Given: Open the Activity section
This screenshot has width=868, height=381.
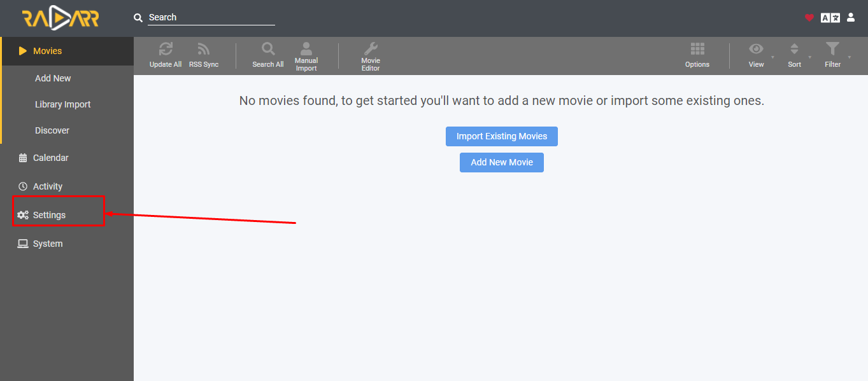Looking at the screenshot, I should (47, 186).
